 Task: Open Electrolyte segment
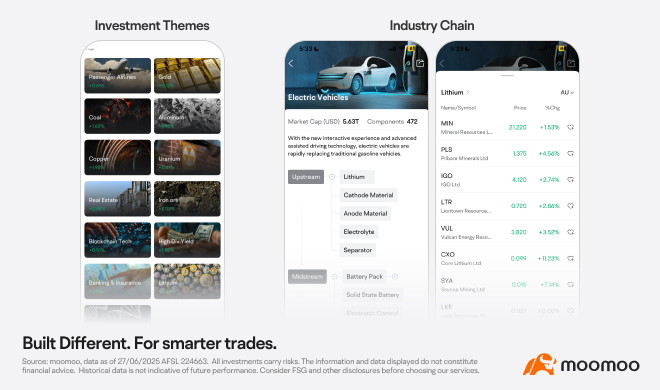359,232
